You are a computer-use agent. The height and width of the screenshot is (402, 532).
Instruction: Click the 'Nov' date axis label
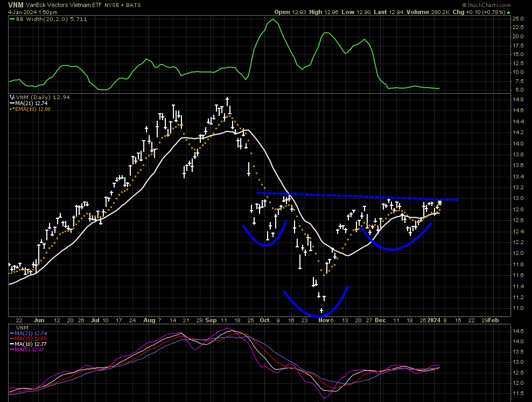[x=324, y=320]
